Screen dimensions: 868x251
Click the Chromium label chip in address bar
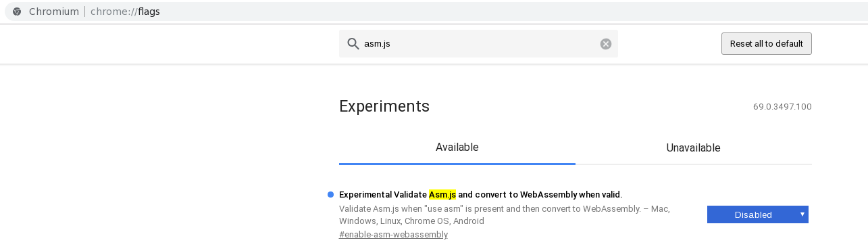(x=54, y=12)
